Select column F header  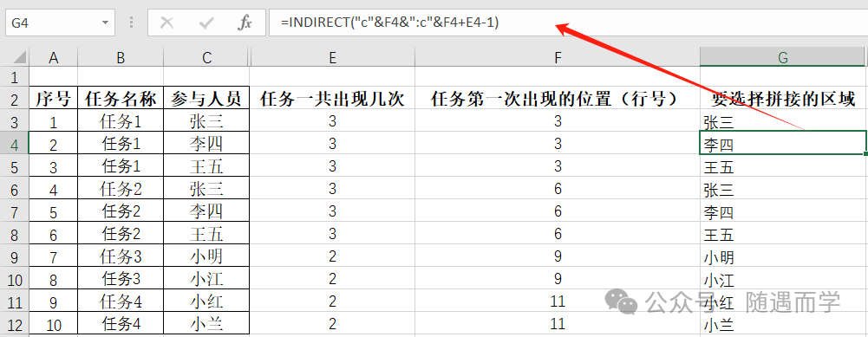[558, 57]
